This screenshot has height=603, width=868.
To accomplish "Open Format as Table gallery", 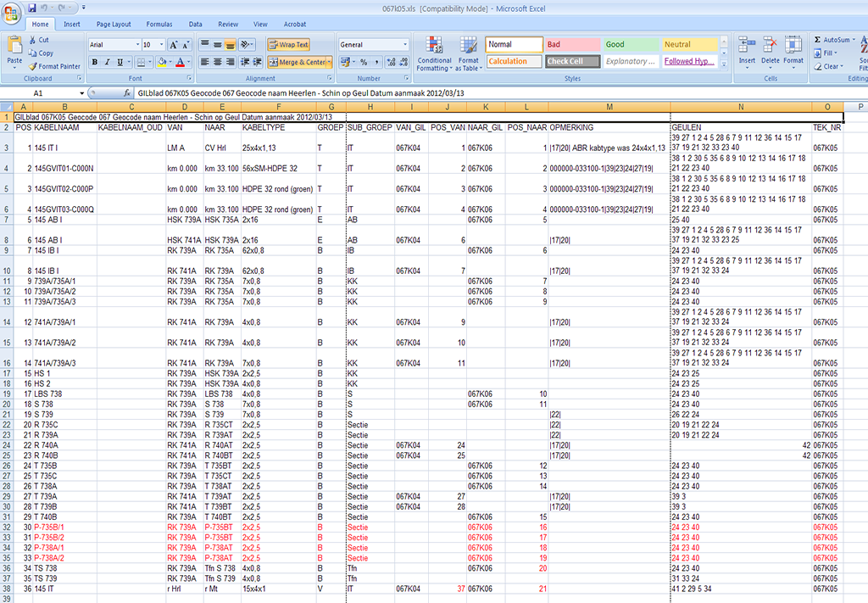I will coord(468,53).
